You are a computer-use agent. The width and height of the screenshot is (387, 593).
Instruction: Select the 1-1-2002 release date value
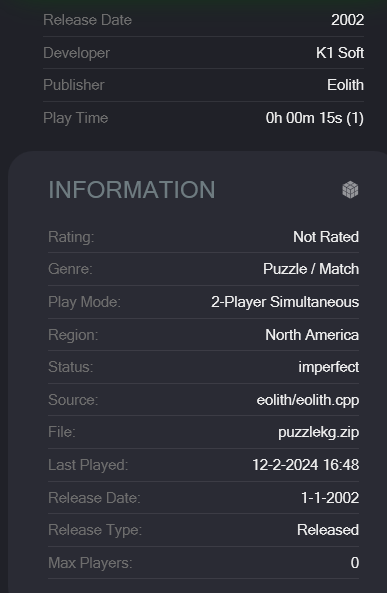(x=330, y=498)
